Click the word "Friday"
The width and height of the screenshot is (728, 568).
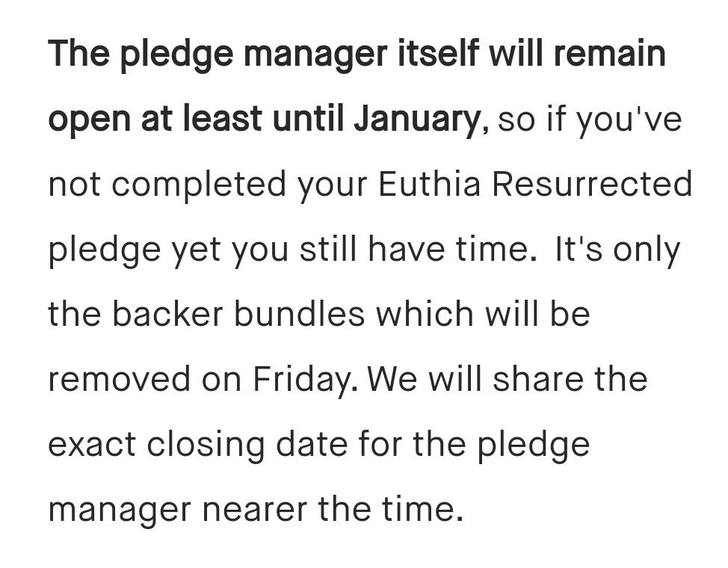coord(304,380)
